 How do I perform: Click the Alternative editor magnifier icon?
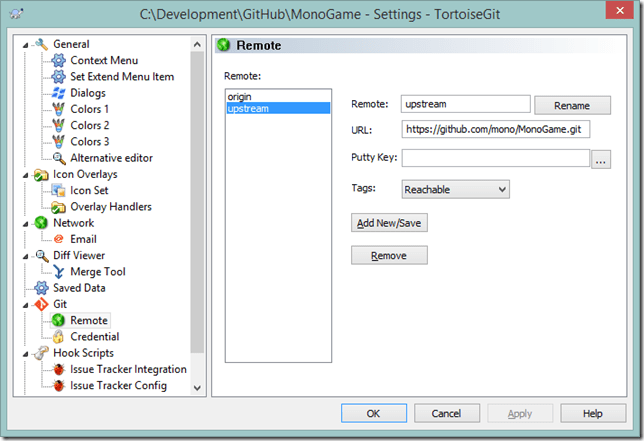pyautogui.click(x=59, y=158)
